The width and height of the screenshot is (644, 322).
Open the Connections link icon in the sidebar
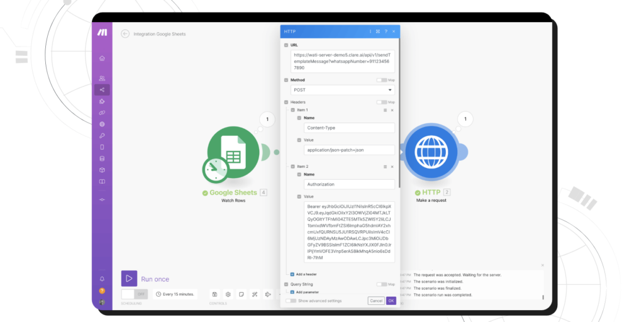click(x=102, y=113)
